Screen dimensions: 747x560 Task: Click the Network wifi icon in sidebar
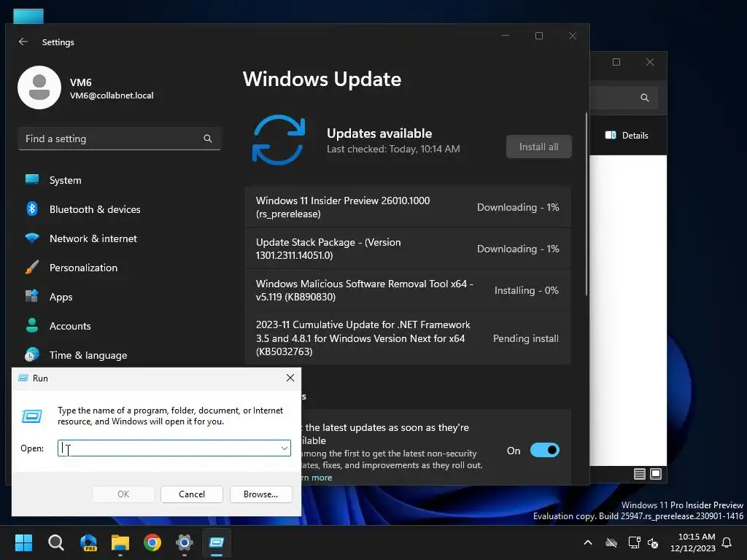click(x=32, y=238)
